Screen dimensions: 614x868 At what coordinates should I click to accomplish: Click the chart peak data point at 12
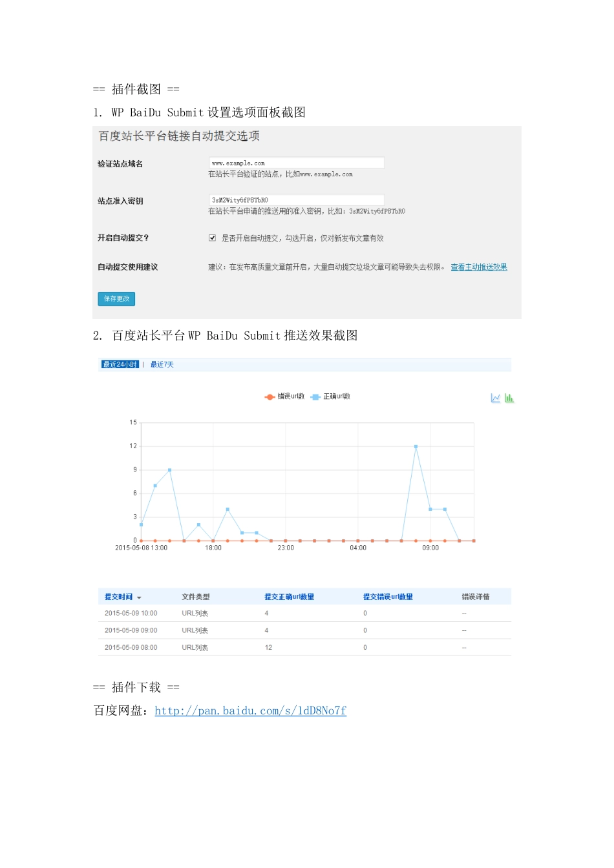[x=416, y=446]
